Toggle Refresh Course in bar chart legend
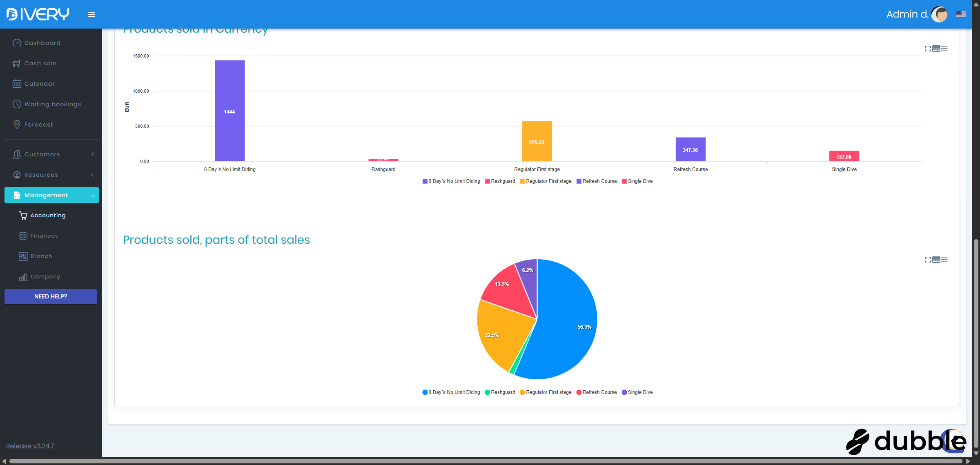Screen dimensions: 980x465 tap(597, 181)
